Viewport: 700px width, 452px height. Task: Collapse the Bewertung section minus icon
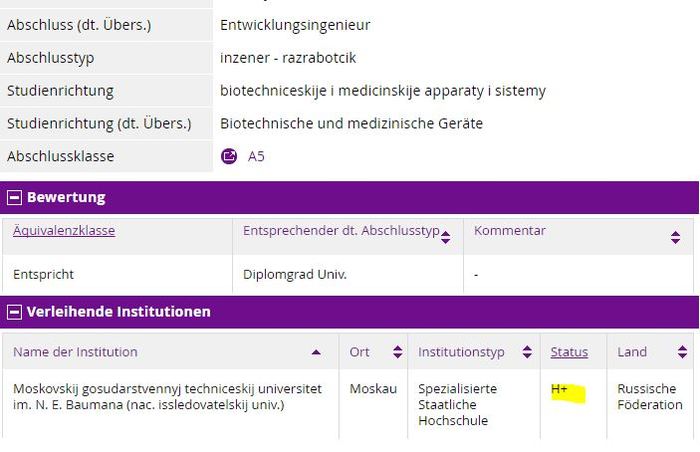[x=14, y=197]
